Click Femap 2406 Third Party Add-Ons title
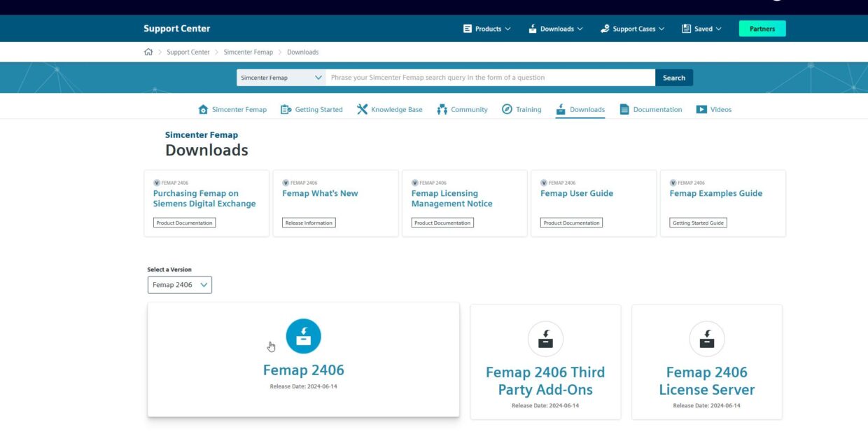 [545, 381]
